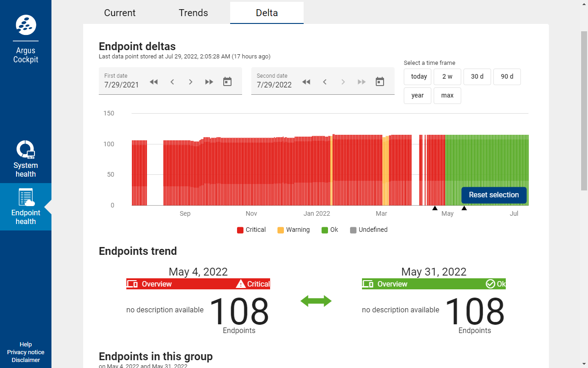Toggle the Warning series in legend

tap(293, 230)
